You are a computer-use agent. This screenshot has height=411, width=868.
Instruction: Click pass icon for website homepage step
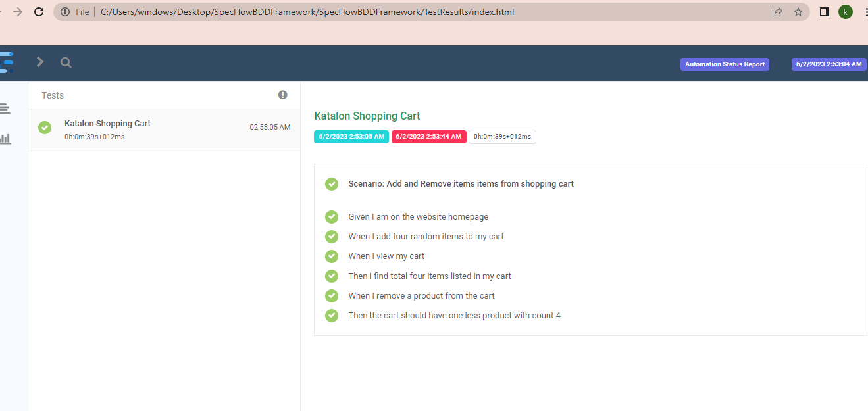point(332,217)
